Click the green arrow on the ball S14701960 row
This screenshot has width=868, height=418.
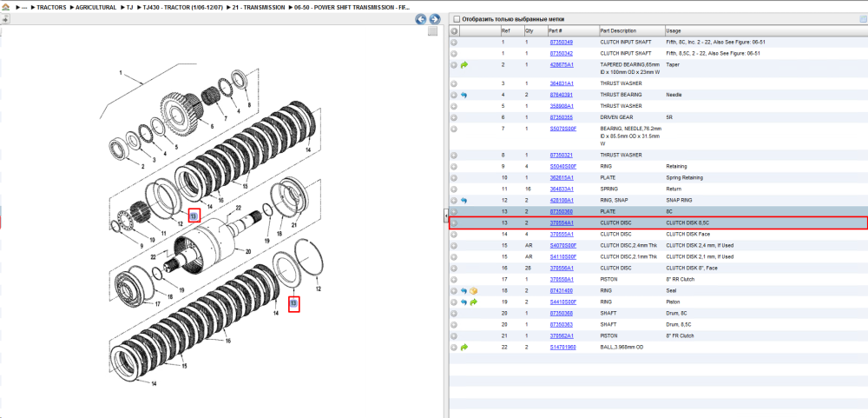(464, 347)
